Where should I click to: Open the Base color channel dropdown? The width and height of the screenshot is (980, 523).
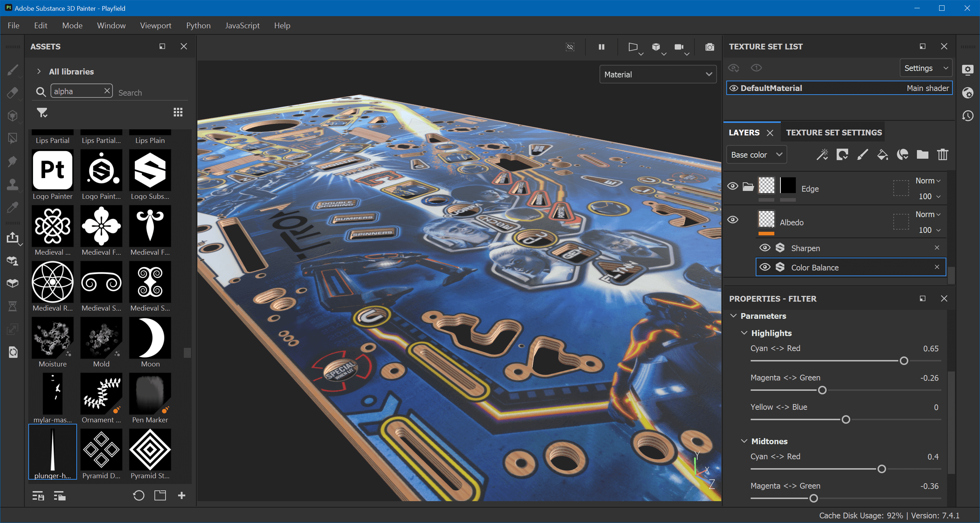[756, 154]
